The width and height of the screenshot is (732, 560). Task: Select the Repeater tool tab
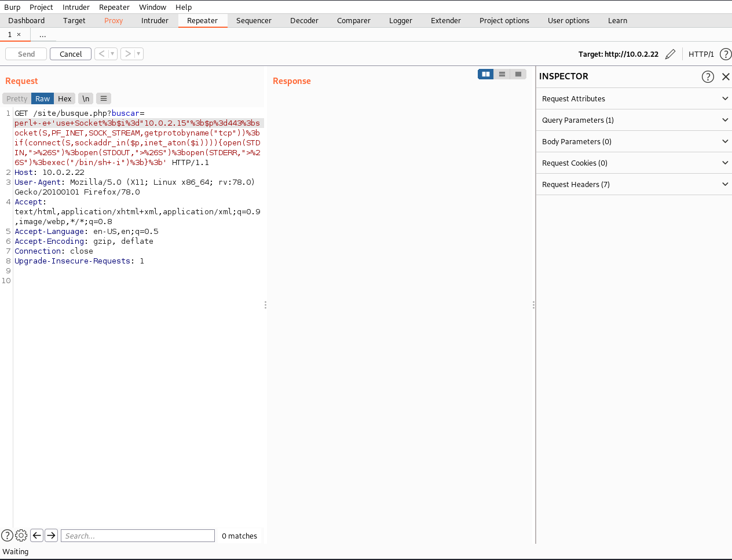click(203, 20)
